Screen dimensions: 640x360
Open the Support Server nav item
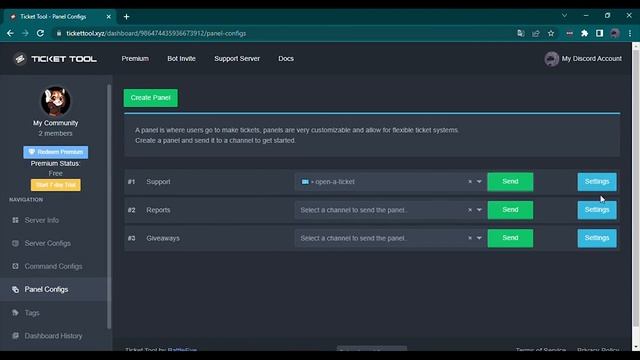[237, 59]
